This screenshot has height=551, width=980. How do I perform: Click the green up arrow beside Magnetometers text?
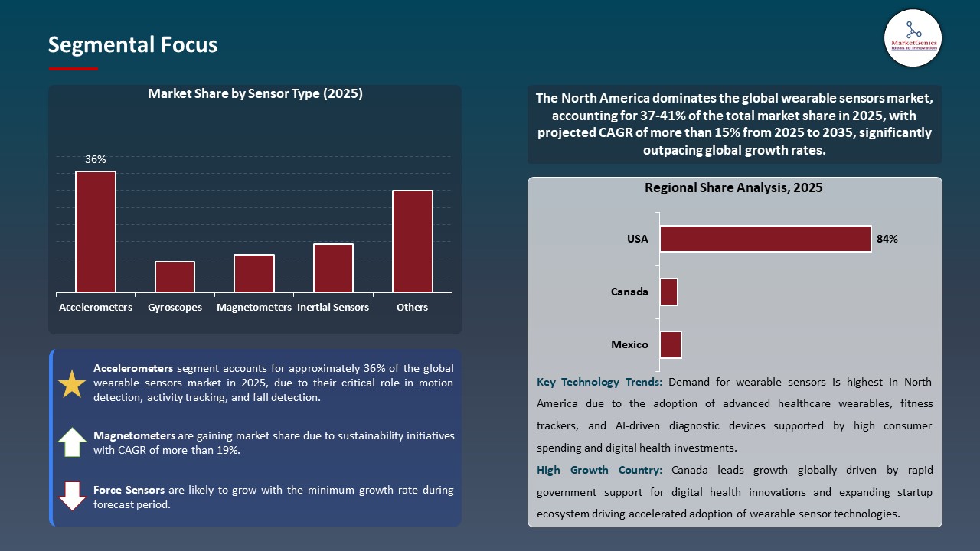71,442
